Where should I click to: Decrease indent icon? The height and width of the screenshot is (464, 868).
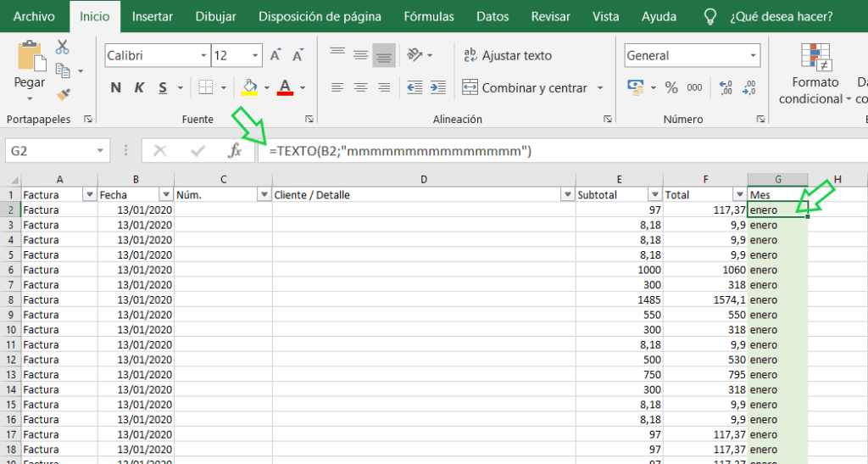pos(414,87)
